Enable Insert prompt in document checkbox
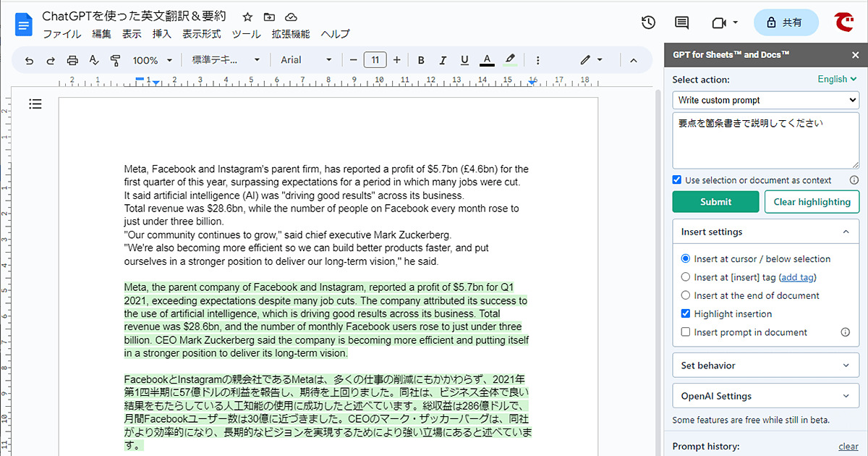The height and width of the screenshot is (456, 868). pyautogui.click(x=686, y=332)
